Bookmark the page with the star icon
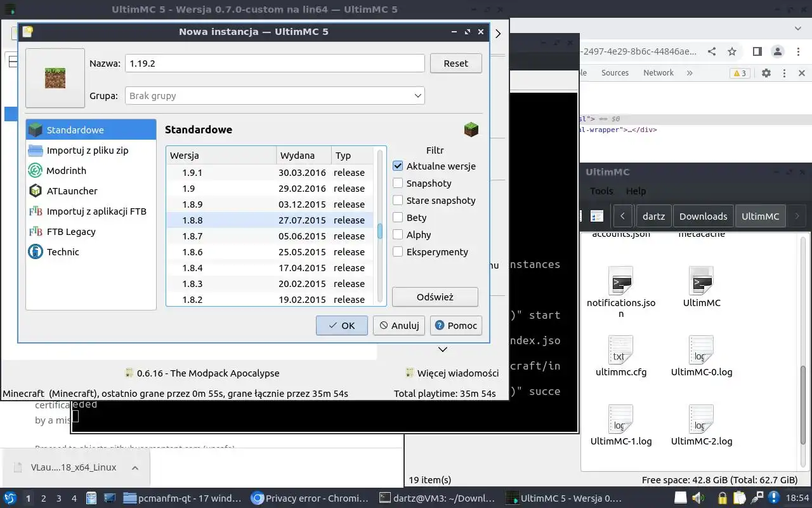Screen dimensions: 812x508 [732, 51]
